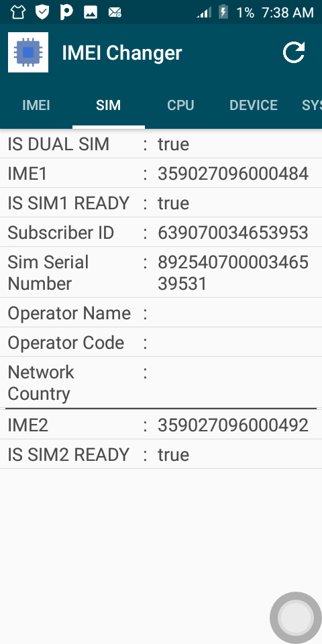
Task: Tap the mail settings notification icon
Action: point(115,12)
